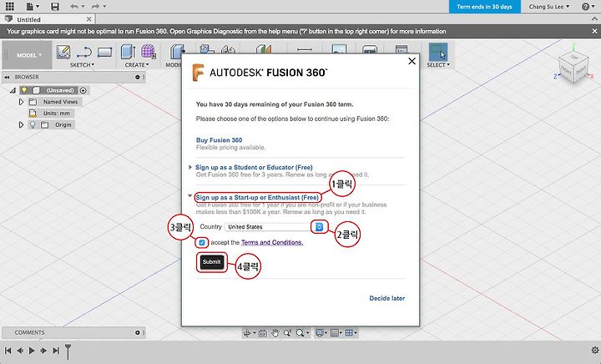Open the File menu dropdown
Screen dimensions: 601x364
click(33, 7)
